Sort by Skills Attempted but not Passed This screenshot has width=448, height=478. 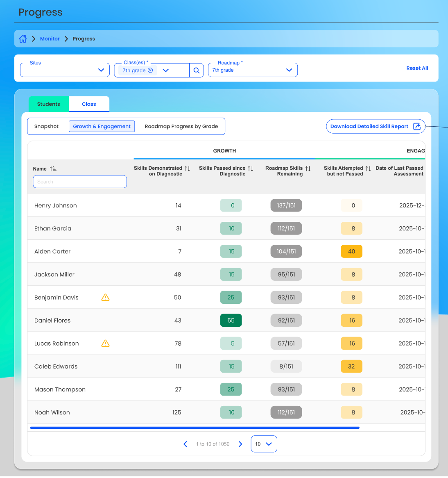(x=368, y=168)
